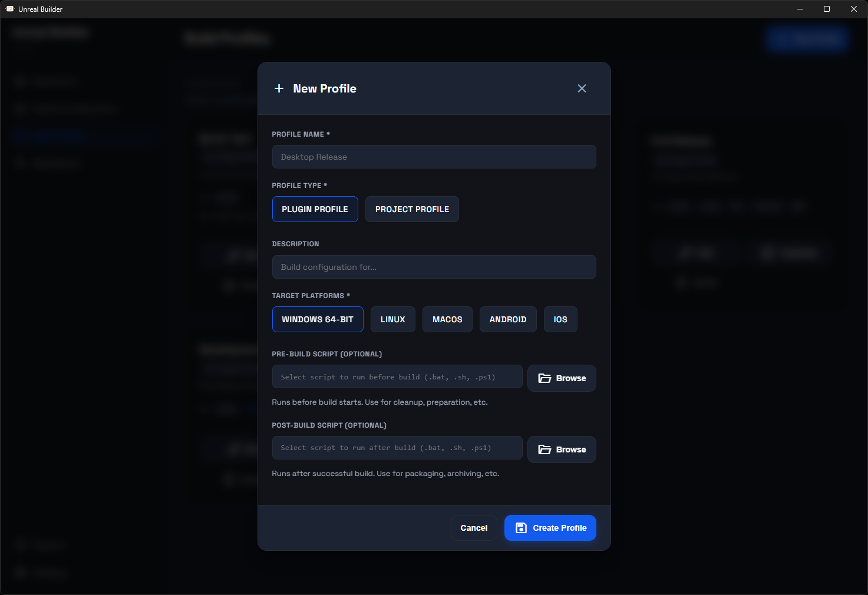Confirm with Create Profile button
868x595 pixels.
tap(550, 528)
